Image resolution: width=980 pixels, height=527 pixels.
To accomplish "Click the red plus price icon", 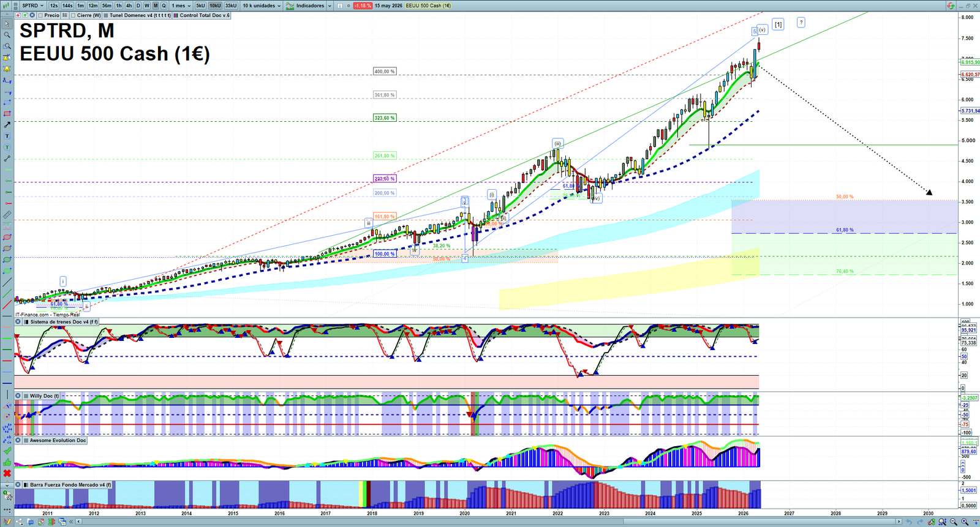I will tap(18, 15).
